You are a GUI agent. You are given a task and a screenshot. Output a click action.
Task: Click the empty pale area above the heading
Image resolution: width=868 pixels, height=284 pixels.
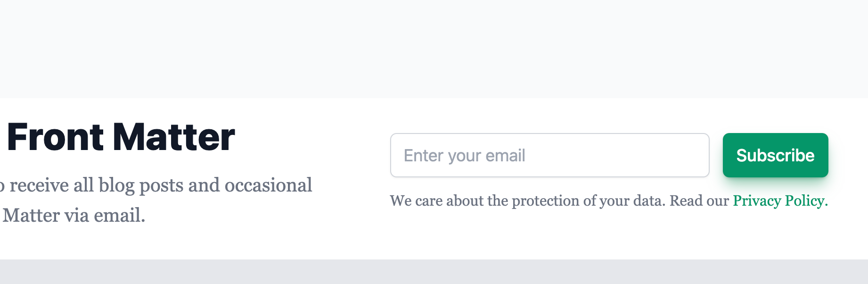[434, 49]
